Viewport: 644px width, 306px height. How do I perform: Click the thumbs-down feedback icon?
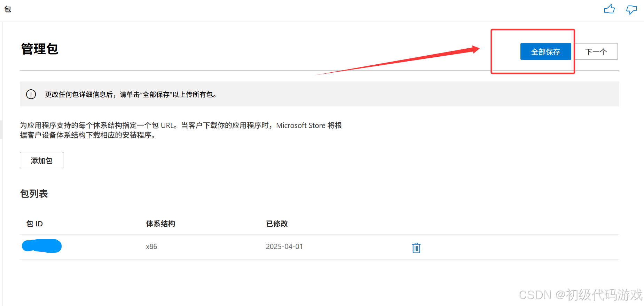click(x=631, y=9)
